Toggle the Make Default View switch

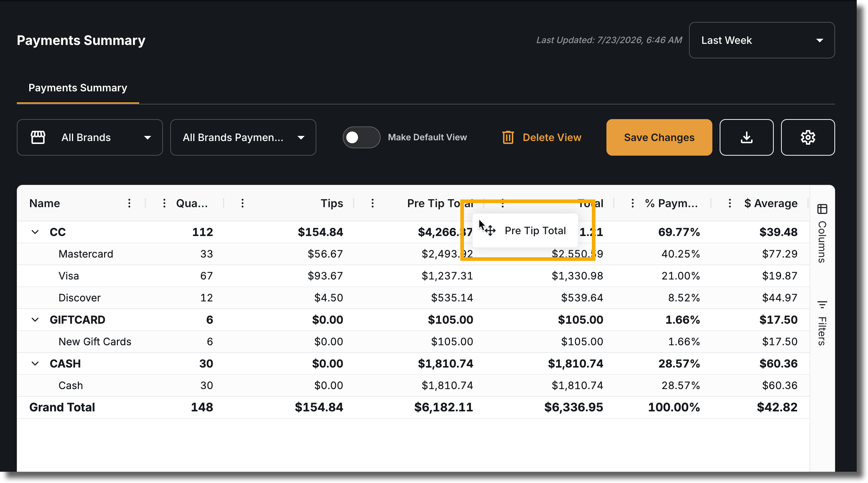361,137
